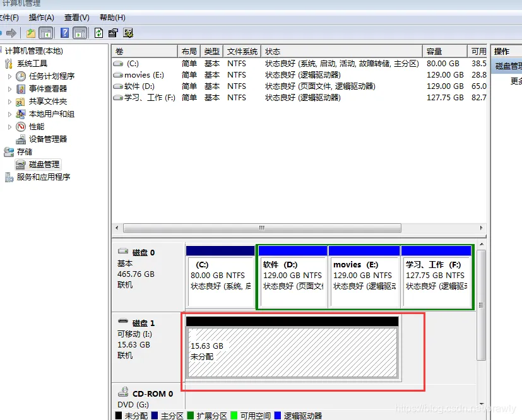Click the disk view vertical scrollbar thumb

pyautogui.click(x=481, y=305)
